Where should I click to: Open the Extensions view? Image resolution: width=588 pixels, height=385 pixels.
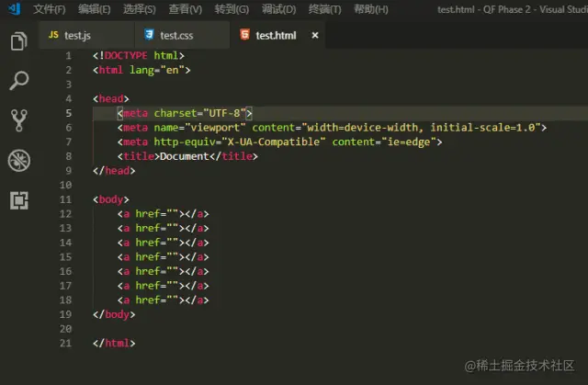click(18, 200)
